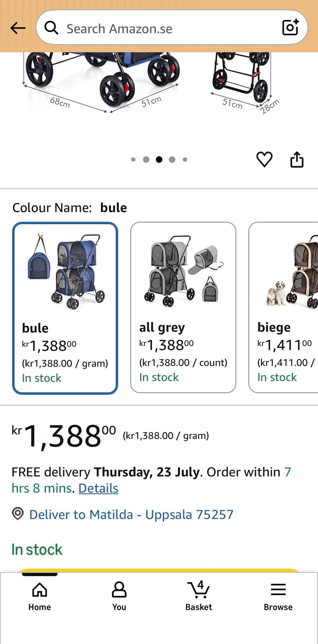Screen dimensions: 318x644
Task: Open the Browse menu
Action: [278, 596]
